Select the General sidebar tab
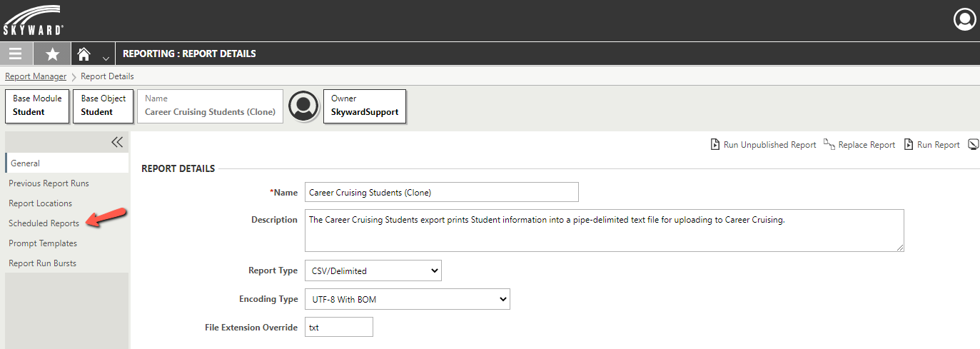The image size is (980, 349). tap(67, 163)
